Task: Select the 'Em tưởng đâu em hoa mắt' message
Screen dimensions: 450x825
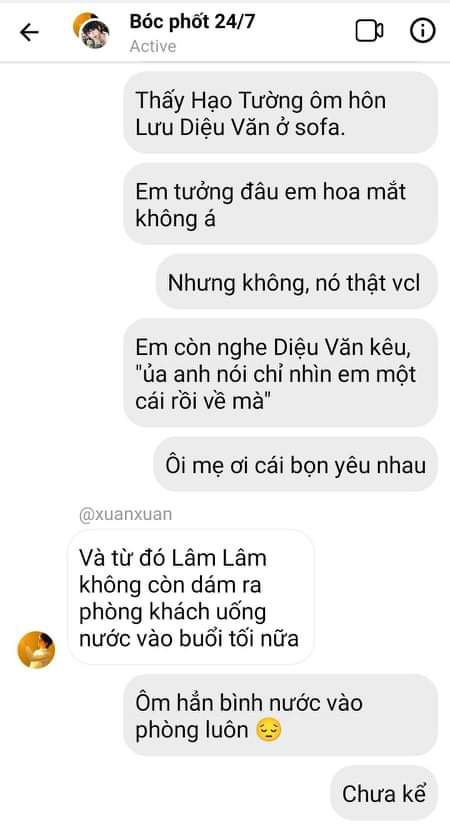Action: [x=281, y=204]
